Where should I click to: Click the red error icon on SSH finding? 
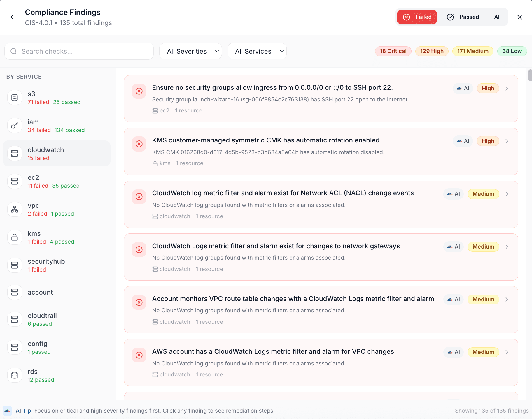coord(139,91)
